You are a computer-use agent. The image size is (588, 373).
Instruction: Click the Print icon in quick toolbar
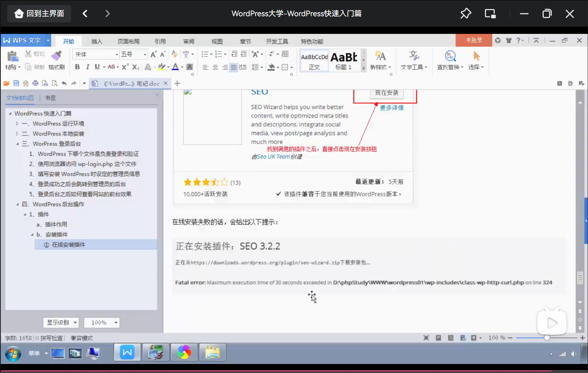(35, 83)
